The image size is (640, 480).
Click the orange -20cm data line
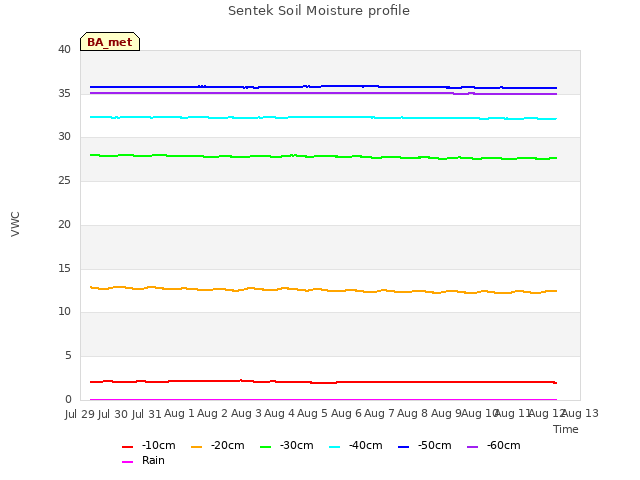pos(323,290)
